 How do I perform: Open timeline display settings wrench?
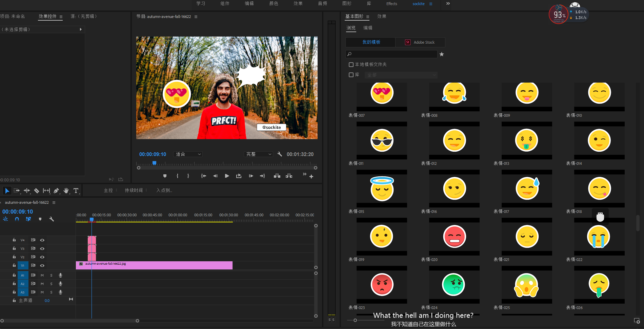click(x=52, y=219)
